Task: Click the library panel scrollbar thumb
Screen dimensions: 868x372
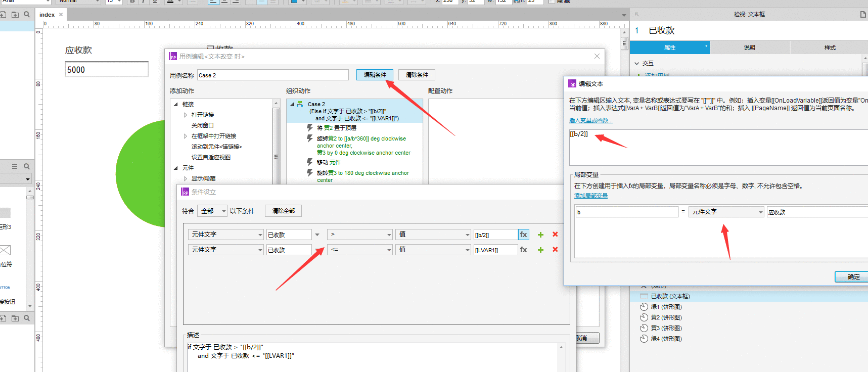Action: [30, 197]
